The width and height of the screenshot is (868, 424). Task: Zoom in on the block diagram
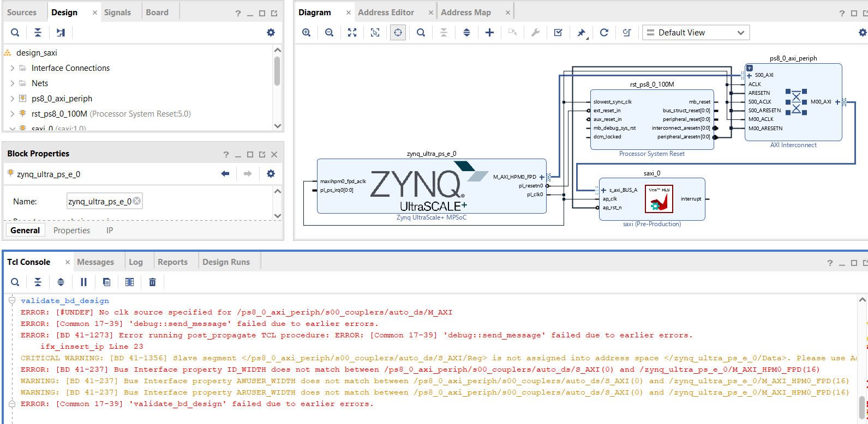coord(307,33)
